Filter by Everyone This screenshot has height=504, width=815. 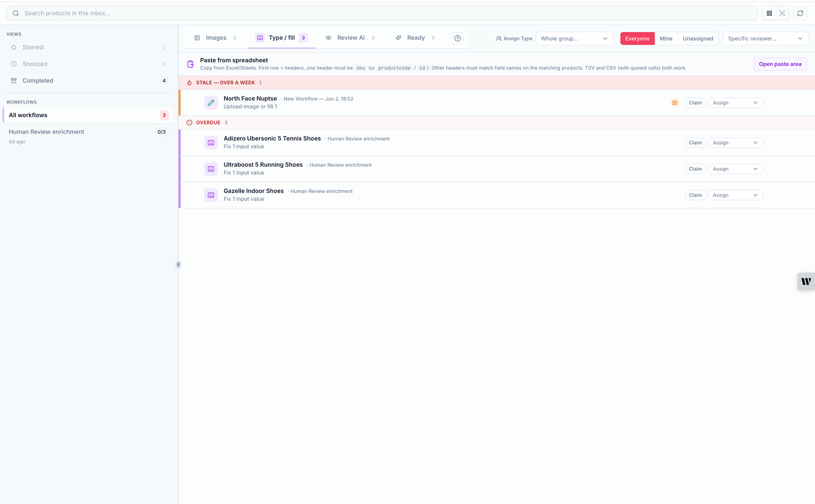tap(637, 38)
